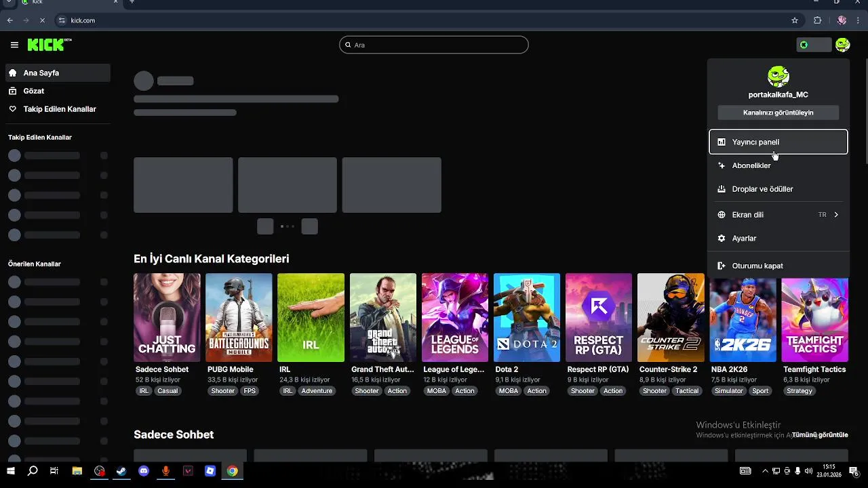Stop loading the page
868x488 pixels.
coord(42,20)
